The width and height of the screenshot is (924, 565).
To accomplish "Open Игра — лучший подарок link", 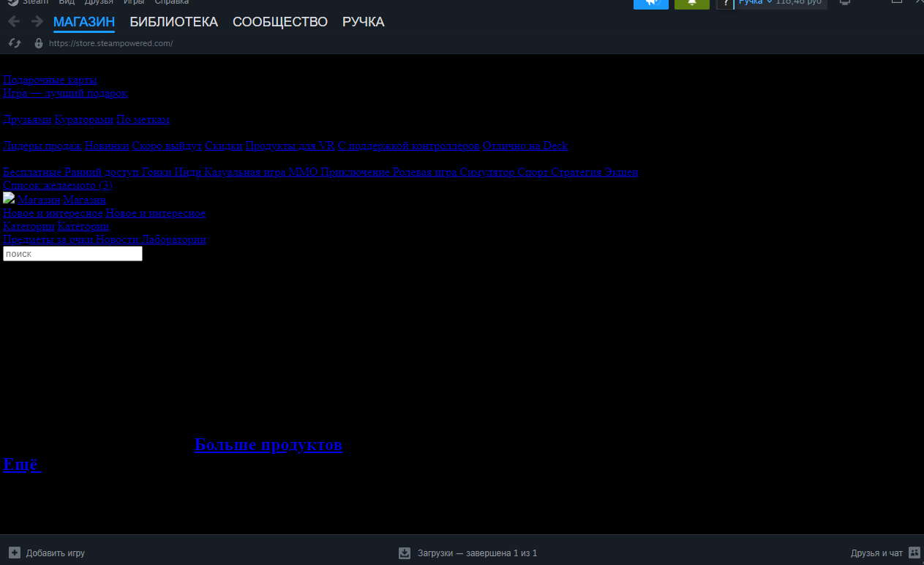I will 65,93.
